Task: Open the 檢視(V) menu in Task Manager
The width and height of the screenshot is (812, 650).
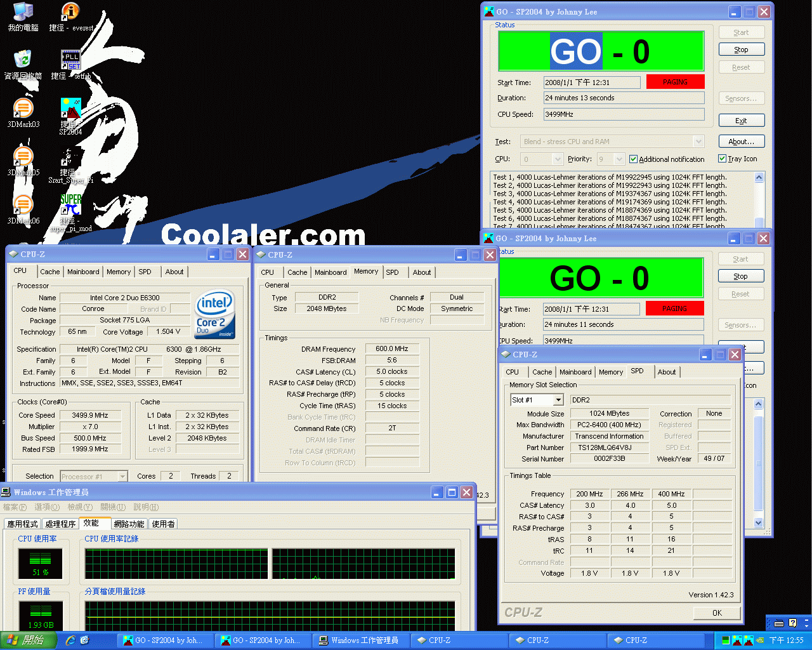Action: [x=80, y=507]
